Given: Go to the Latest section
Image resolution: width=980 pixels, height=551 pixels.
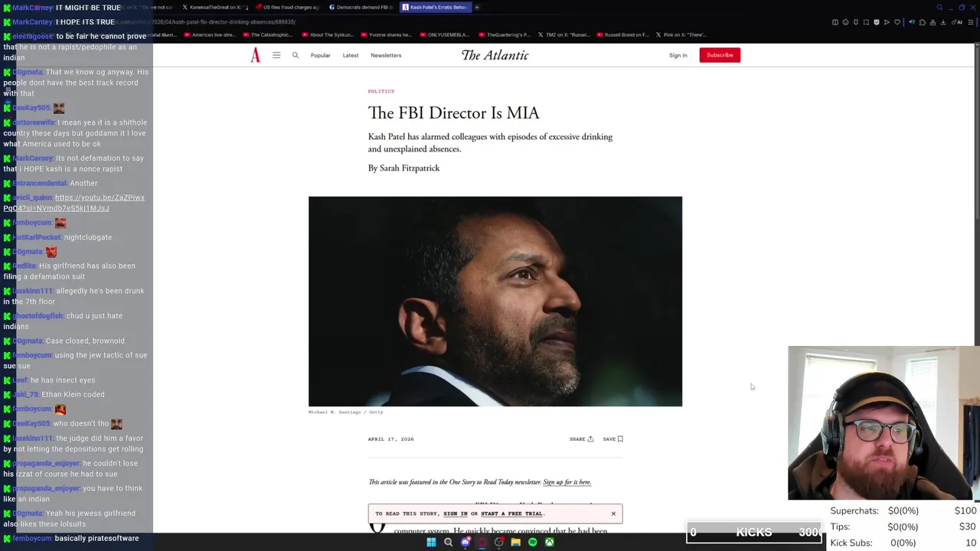Looking at the screenshot, I should [x=351, y=55].
